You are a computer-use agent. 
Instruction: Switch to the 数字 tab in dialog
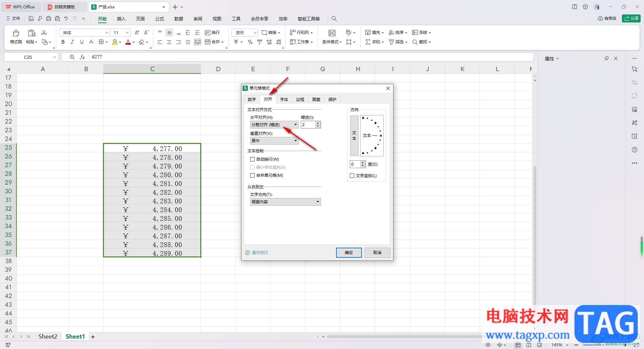[252, 100]
